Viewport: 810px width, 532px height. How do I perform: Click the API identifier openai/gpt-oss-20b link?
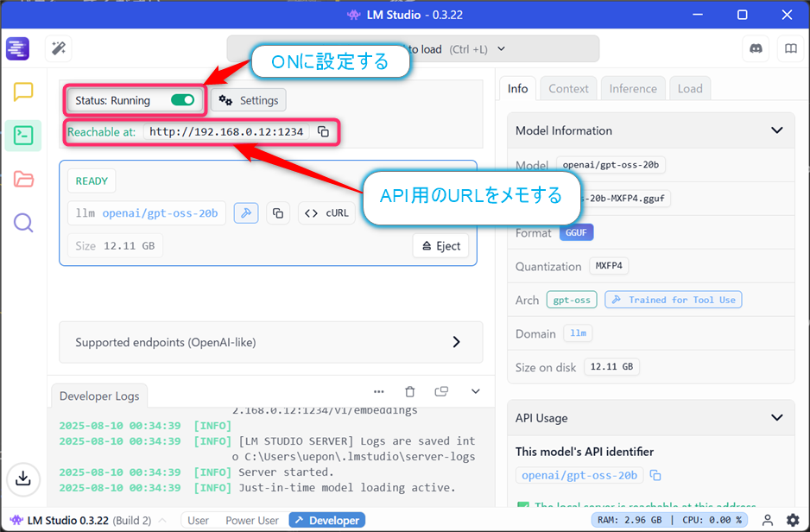coord(579,475)
